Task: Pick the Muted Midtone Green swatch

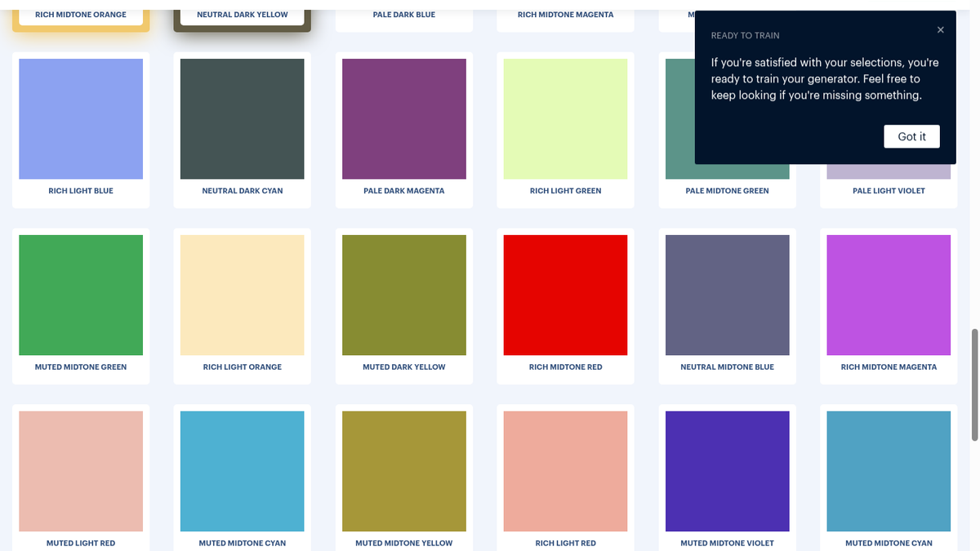Action: pyautogui.click(x=81, y=306)
